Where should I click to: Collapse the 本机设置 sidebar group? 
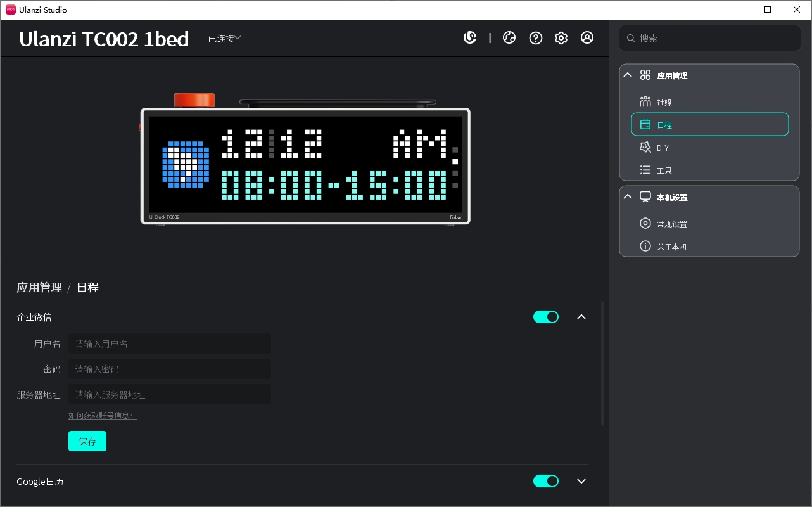point(628,196)
